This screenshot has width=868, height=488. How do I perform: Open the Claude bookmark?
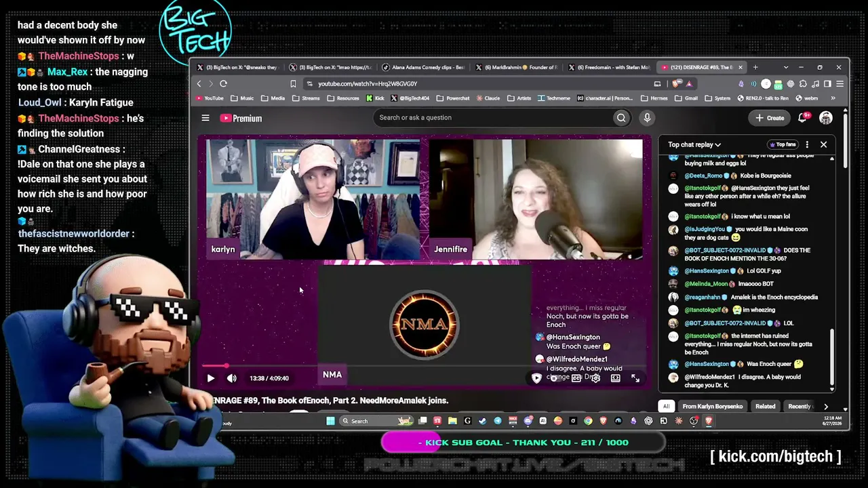[x=488, y=98]
